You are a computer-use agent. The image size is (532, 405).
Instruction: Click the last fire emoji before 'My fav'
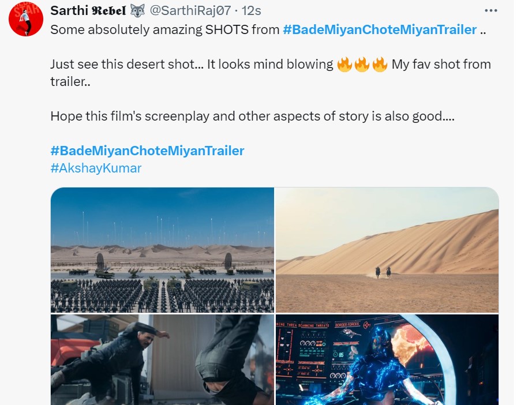pos(380,65)
